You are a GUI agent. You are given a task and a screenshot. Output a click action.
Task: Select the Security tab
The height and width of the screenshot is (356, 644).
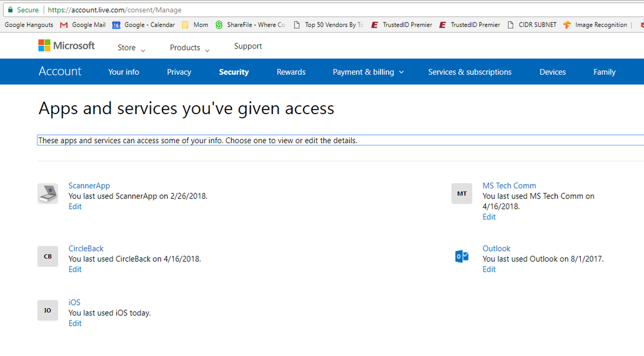[x=234, y=72]
